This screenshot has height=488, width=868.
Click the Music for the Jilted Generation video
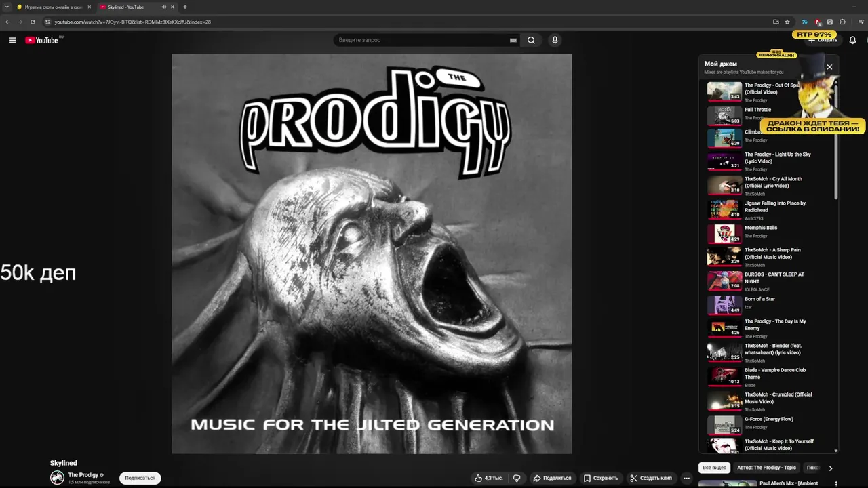tap(372, 253)
